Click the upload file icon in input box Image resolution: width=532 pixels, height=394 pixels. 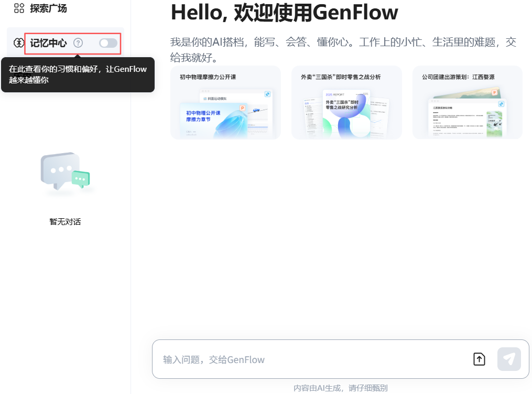pyautogui.click(x=479, y=359)
